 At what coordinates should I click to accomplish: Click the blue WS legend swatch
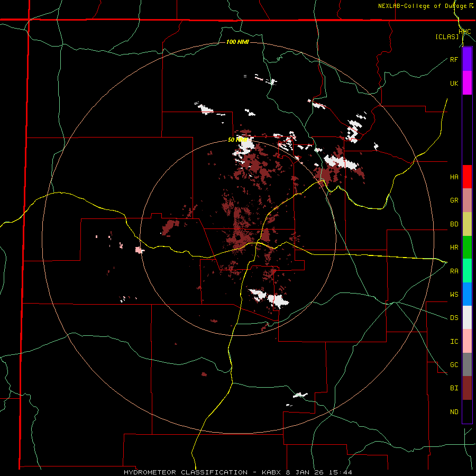[x=467, y=294]
